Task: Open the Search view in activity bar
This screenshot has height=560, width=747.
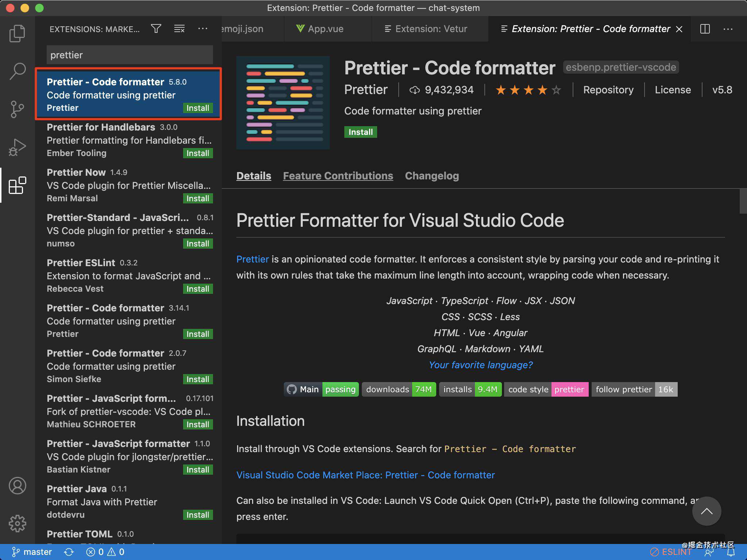Action: pos(17,71)
